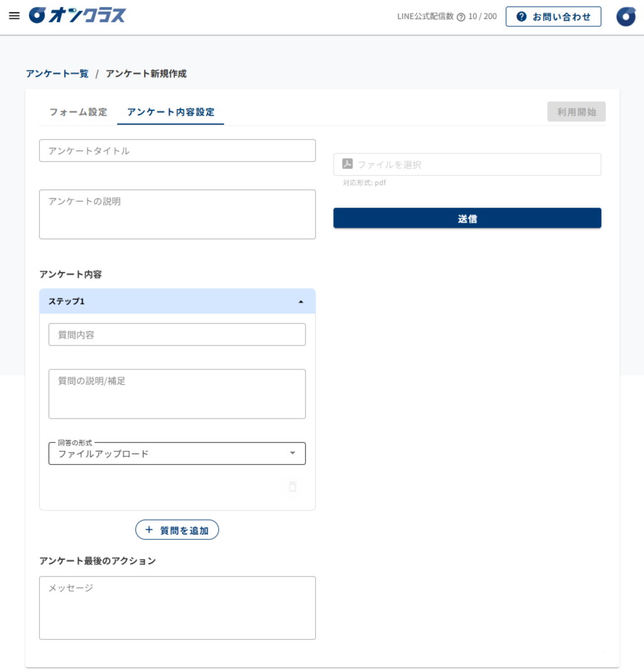Focus the アンケートタイトル input field
This screenshot has width=644, height=672.
(177, 150)
